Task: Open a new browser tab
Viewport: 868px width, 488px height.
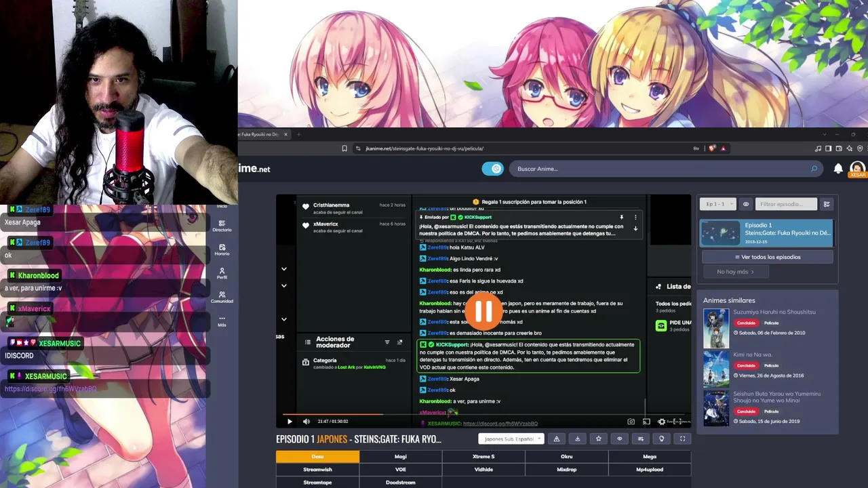Action: (x=298, y=134)
